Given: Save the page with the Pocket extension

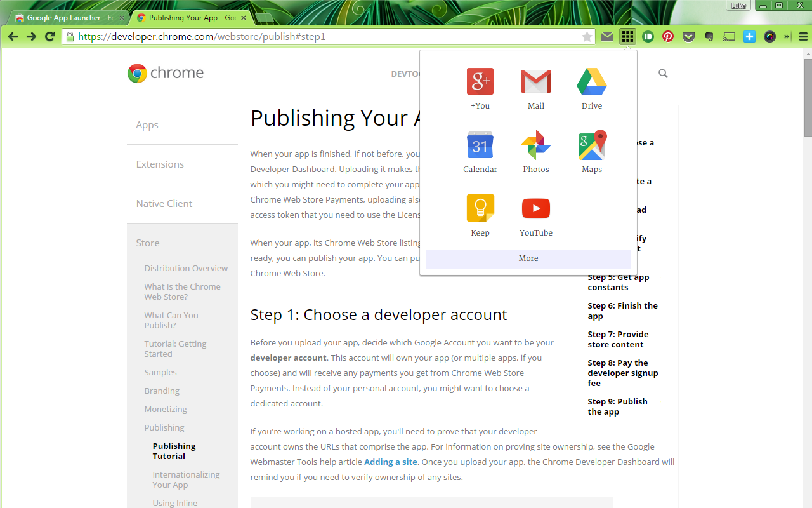Looking at the screenshot, I should click(x=688, y=37).
